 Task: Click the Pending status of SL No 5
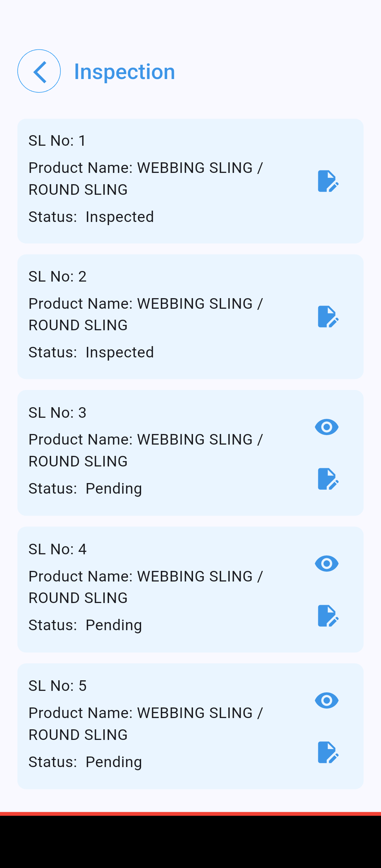point(114,762)
